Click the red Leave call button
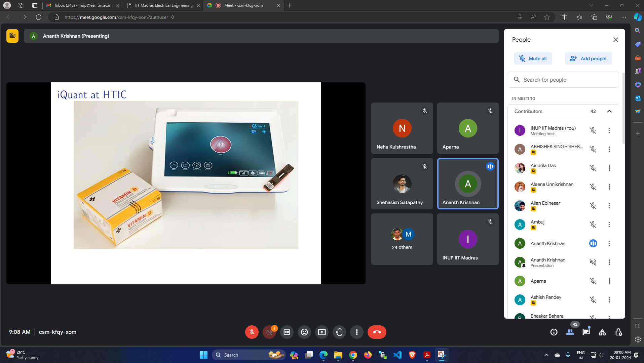 tap(377, 332)
